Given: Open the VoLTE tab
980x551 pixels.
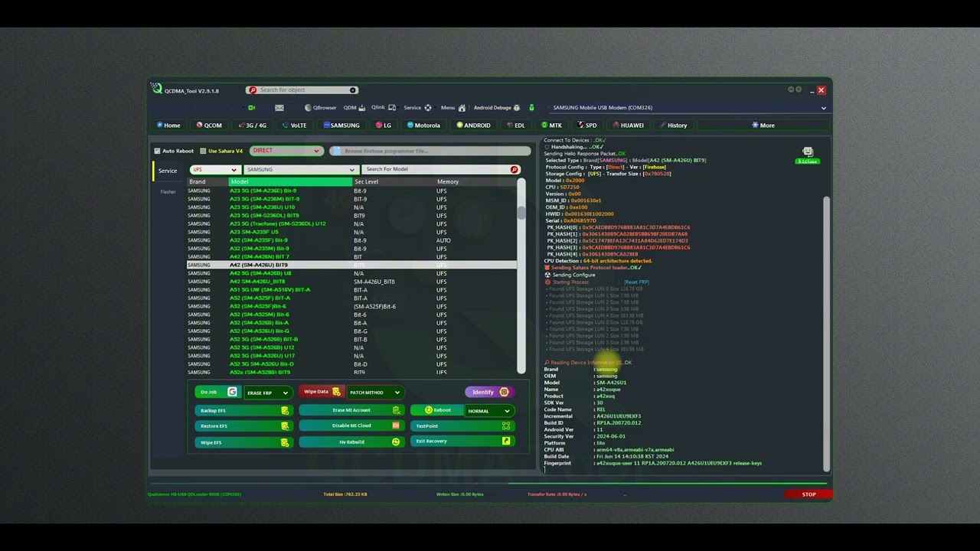Looking at the screenshot, I should tap(295, 126).
